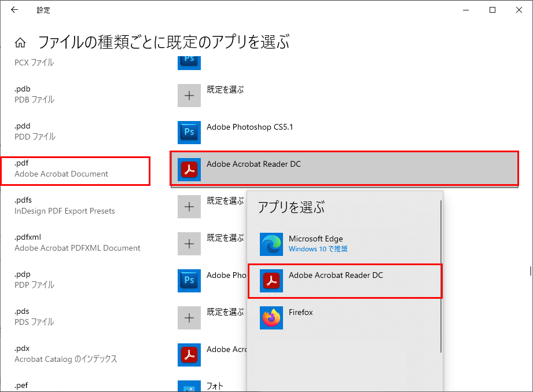Click Acrobat icon in the .pdf row
Viewport: 533px width, 392px height.
189,170
